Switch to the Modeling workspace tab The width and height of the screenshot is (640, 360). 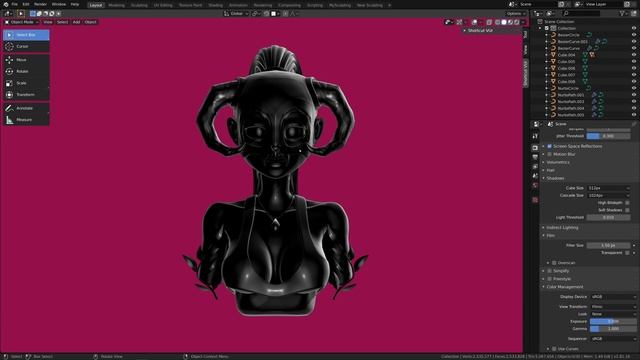tap(116, 5)
